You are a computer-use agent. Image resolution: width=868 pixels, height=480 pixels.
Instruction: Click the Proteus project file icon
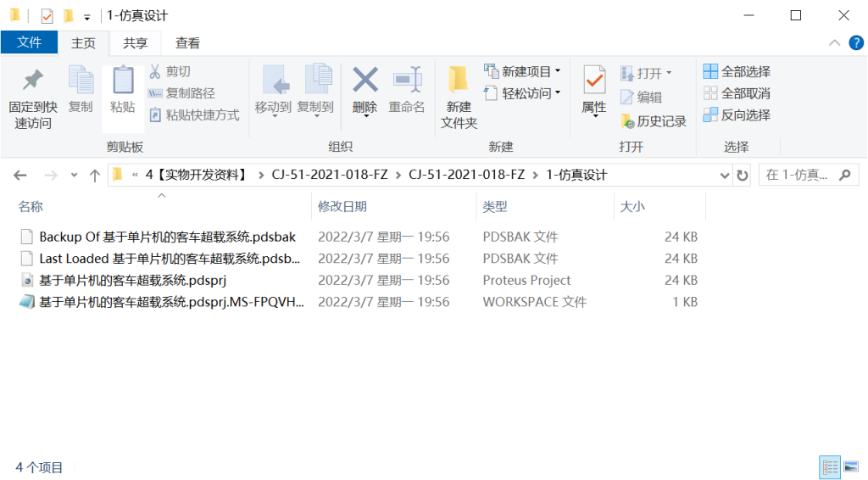(26, 280)
